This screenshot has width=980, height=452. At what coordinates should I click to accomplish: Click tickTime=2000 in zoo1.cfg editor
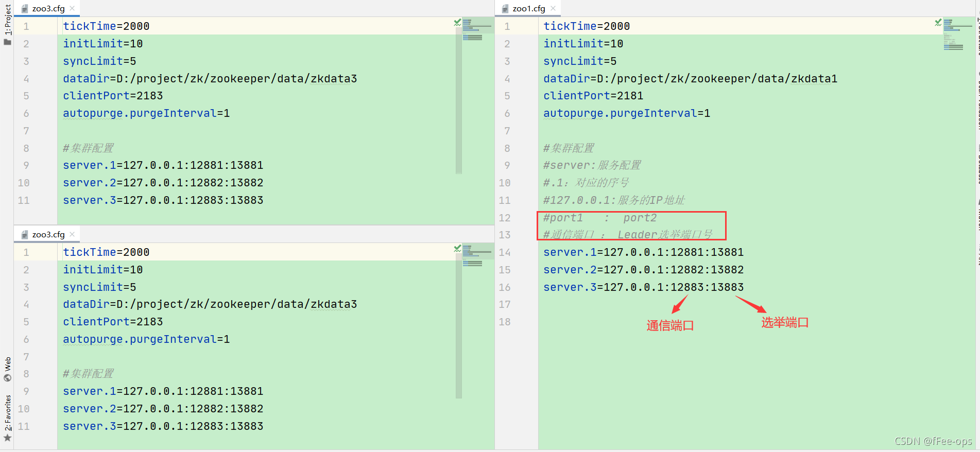click(x=587, y=26)
